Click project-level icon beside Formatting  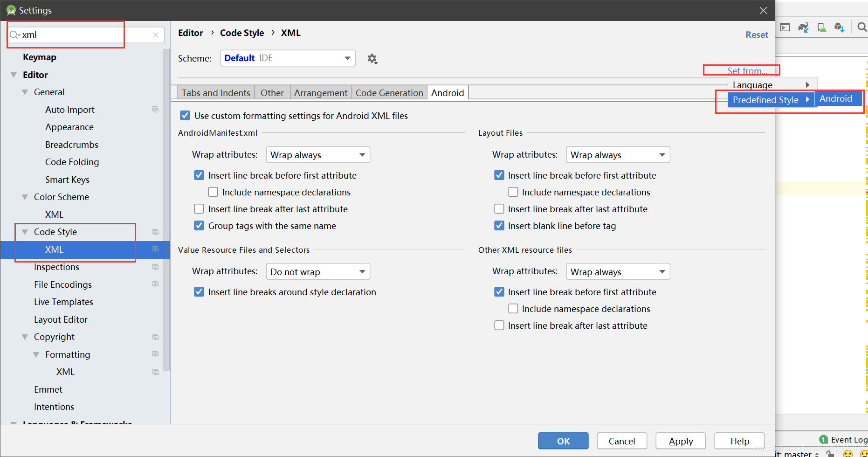[x=156, y=354]
